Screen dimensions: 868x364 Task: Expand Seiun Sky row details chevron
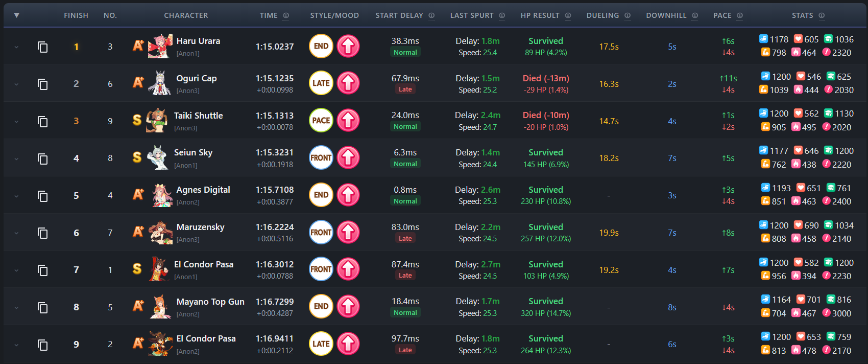point(16,159)
